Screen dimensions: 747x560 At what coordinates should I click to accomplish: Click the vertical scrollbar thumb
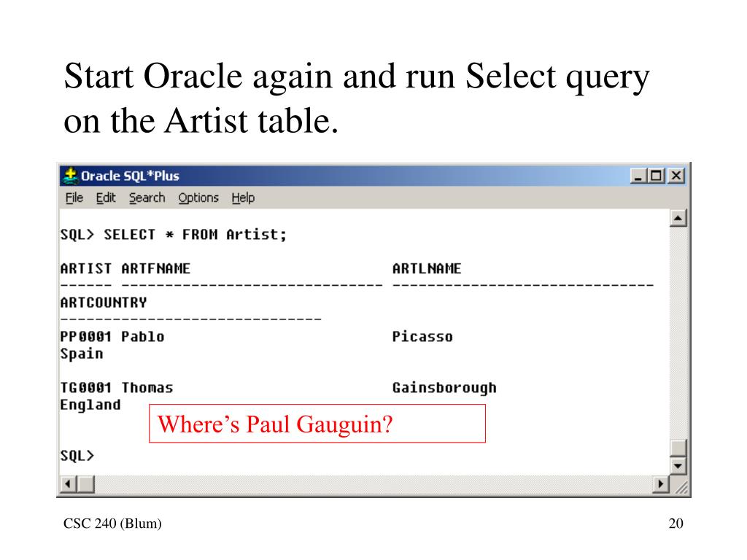(678, 448)
